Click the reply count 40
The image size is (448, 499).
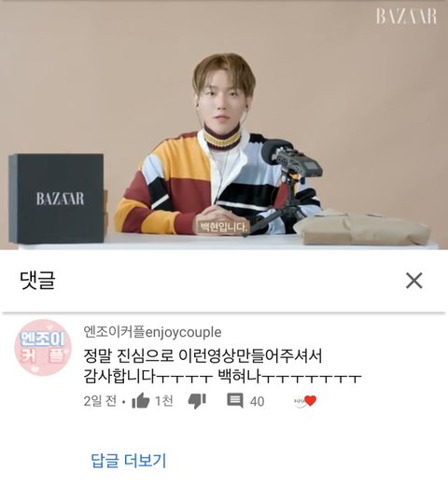[x=258, y=402]
